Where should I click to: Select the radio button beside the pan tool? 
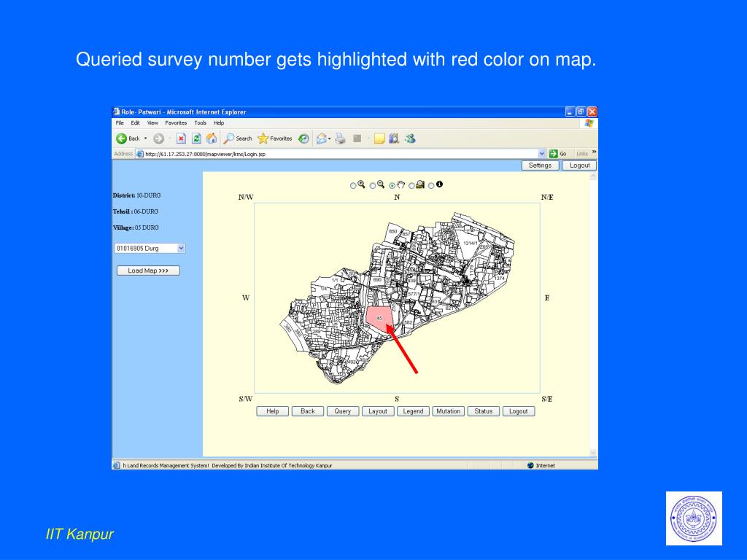[392, 184]
